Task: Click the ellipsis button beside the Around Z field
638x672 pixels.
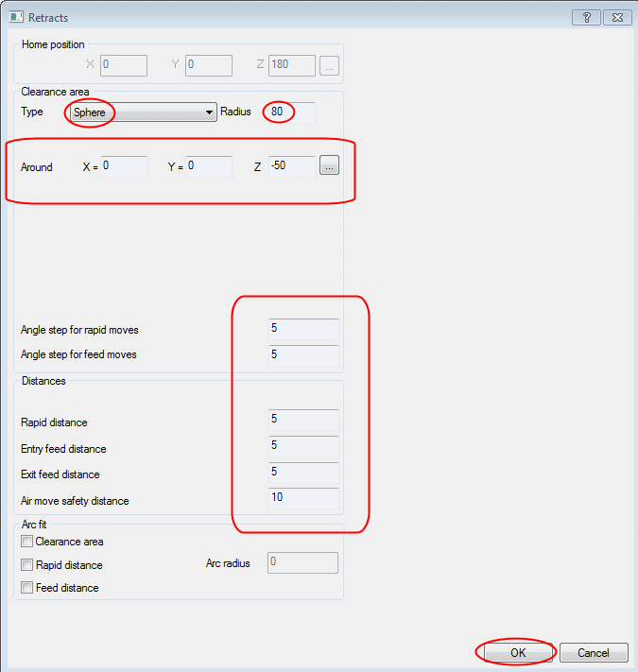Action: point(329,167)
